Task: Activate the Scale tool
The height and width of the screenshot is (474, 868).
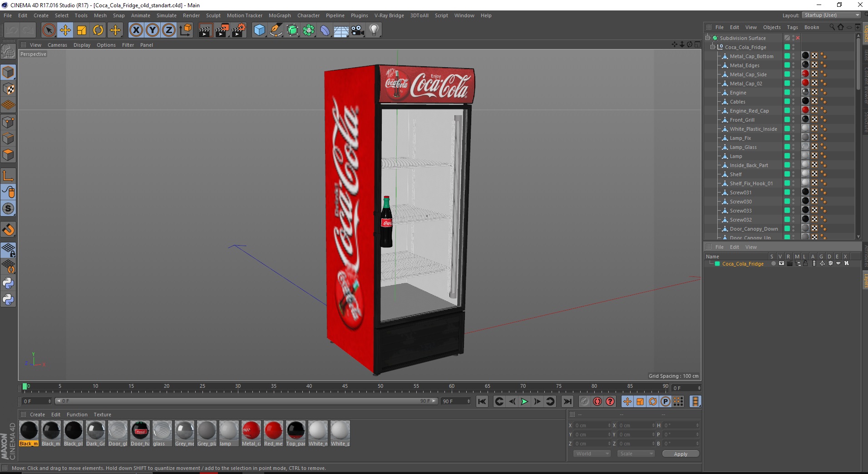Action: pyautogui.click(x=82, y=30)
